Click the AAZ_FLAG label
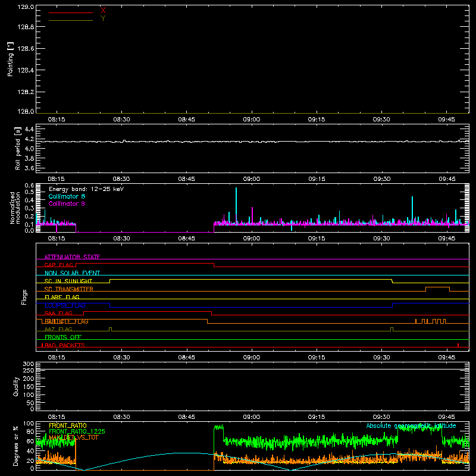 (x=58, y=329)
